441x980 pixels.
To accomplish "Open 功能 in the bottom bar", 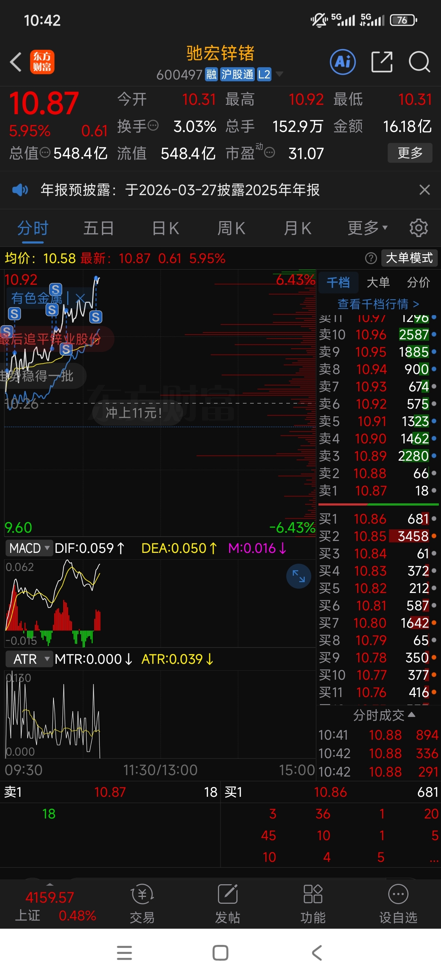I will click(x=313, y=903).
